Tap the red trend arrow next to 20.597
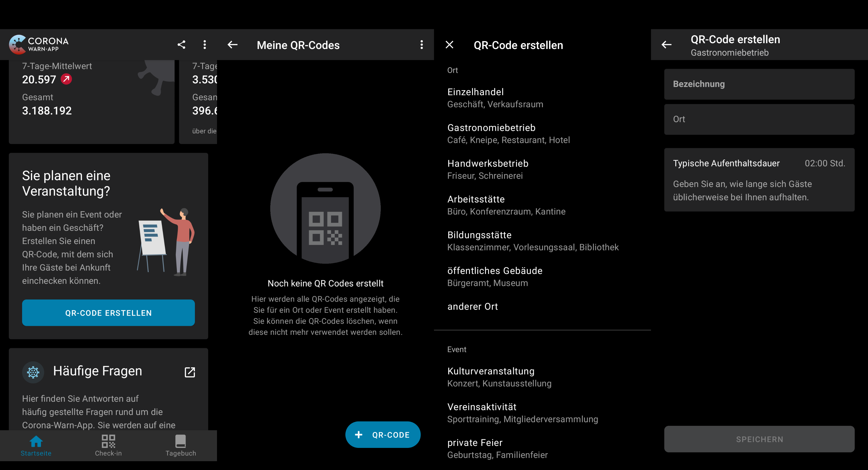The image size is (868, 470). pyautogui.click(x=66, y=79)
